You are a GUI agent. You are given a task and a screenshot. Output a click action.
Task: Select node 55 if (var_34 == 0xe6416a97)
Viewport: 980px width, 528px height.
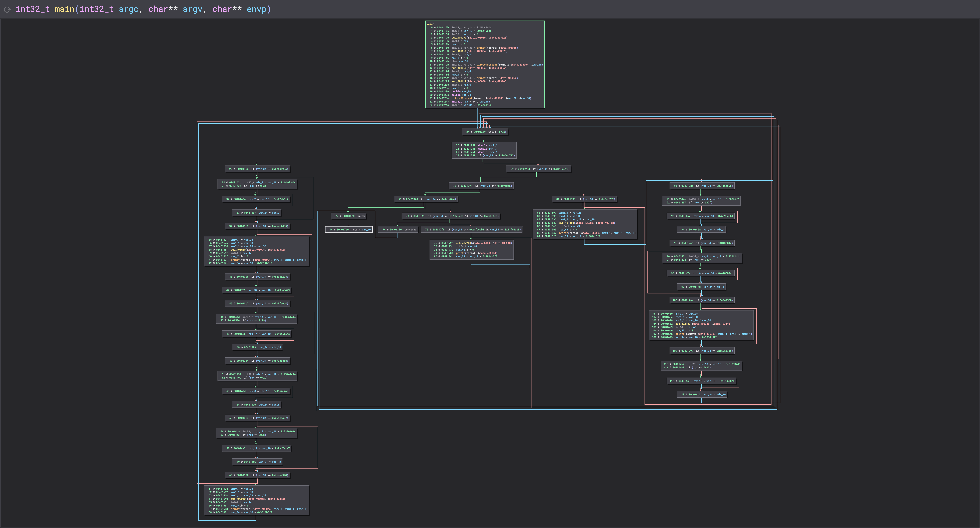(x=258, y=418)
